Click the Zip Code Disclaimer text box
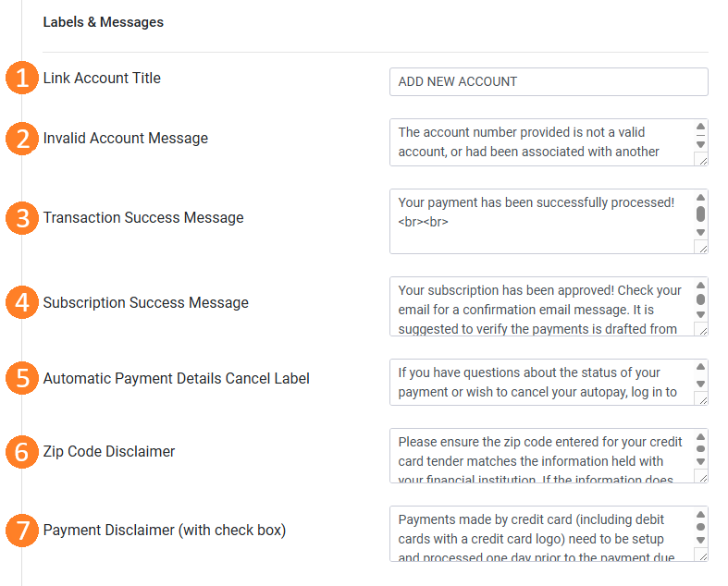Screen dimensions: 728x586 [541, 456]
